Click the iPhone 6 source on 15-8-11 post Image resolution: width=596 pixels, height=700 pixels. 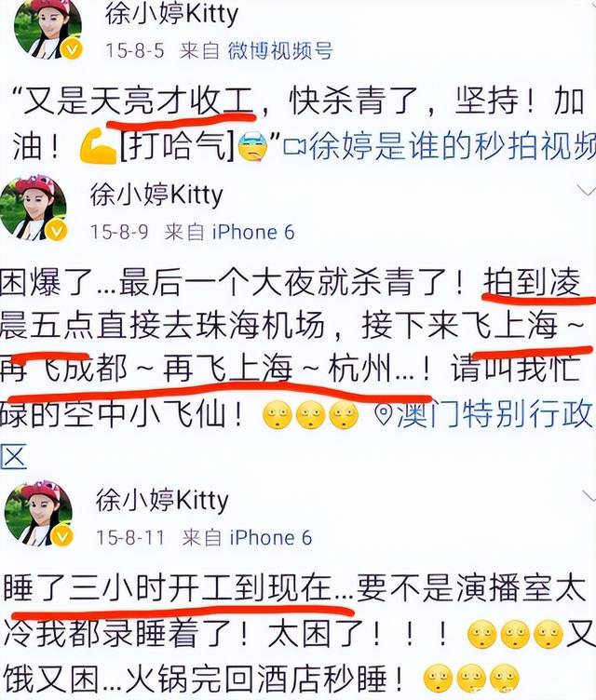[270, 537]
